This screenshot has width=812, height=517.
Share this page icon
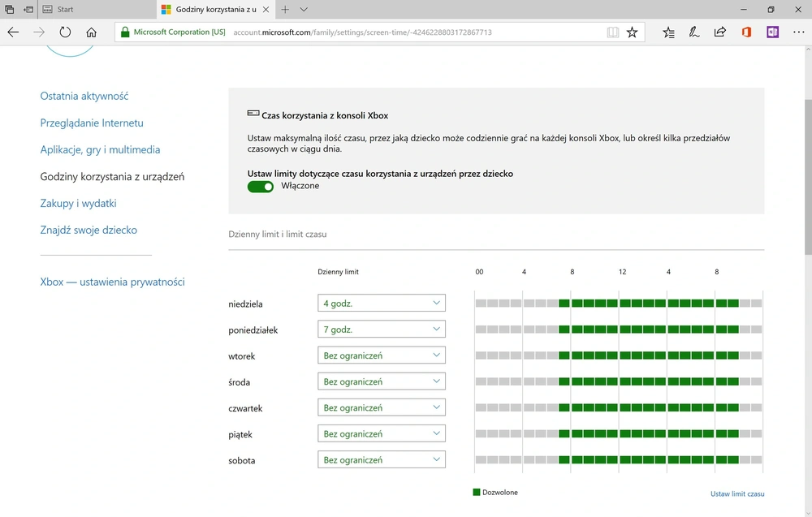[719, 32]
